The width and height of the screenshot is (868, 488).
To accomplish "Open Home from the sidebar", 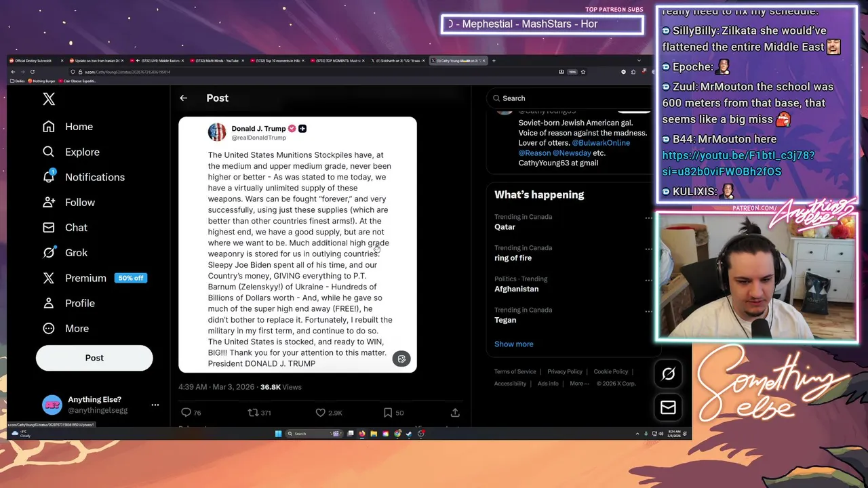I will click(x=67, y=127).
